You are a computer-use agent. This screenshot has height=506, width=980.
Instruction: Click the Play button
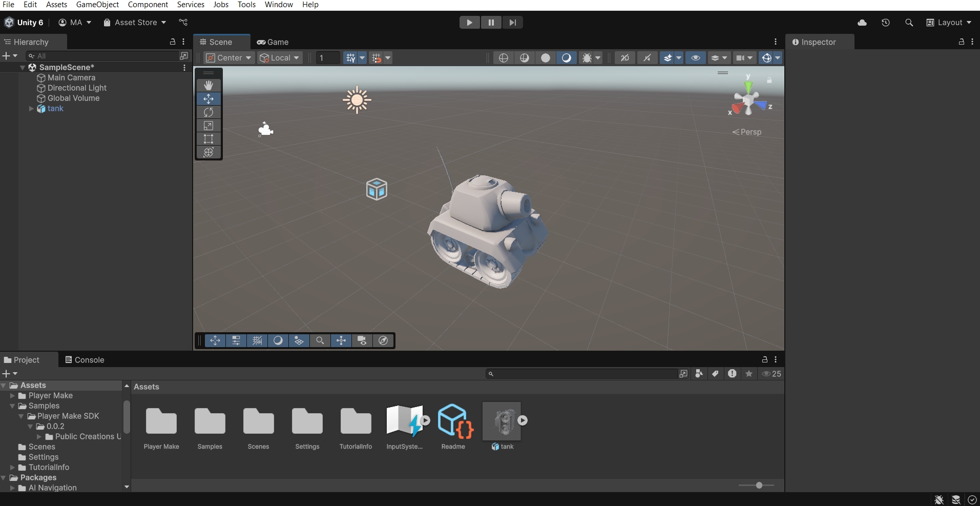point(469,23)
